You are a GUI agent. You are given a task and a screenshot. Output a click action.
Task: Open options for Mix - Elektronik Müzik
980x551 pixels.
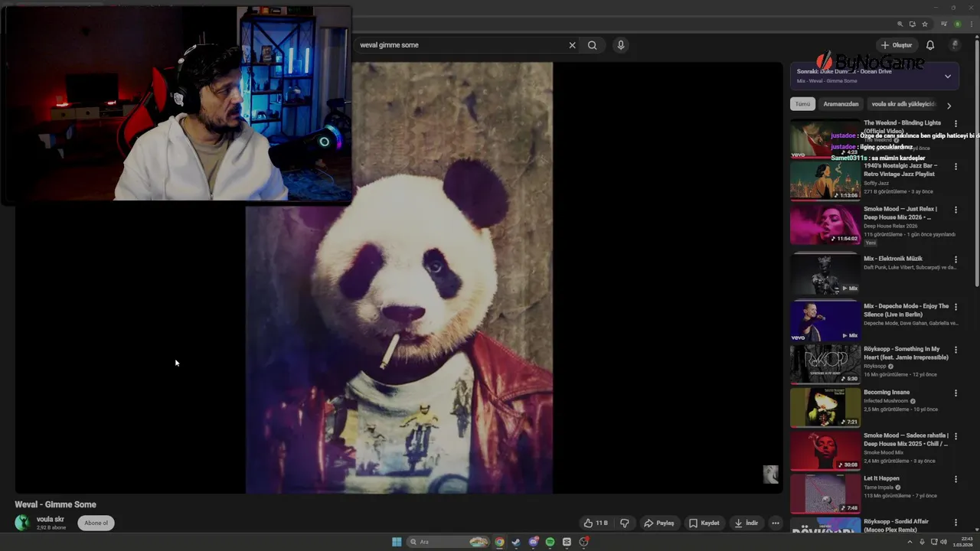(955, 259)
